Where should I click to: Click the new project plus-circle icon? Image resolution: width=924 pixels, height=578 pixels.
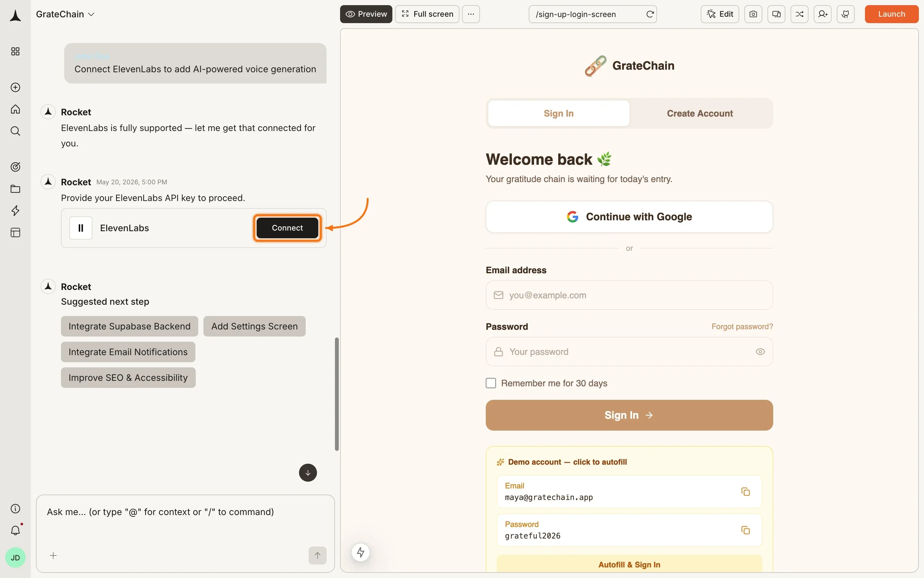pyautogui.click(x=15, y=87)
